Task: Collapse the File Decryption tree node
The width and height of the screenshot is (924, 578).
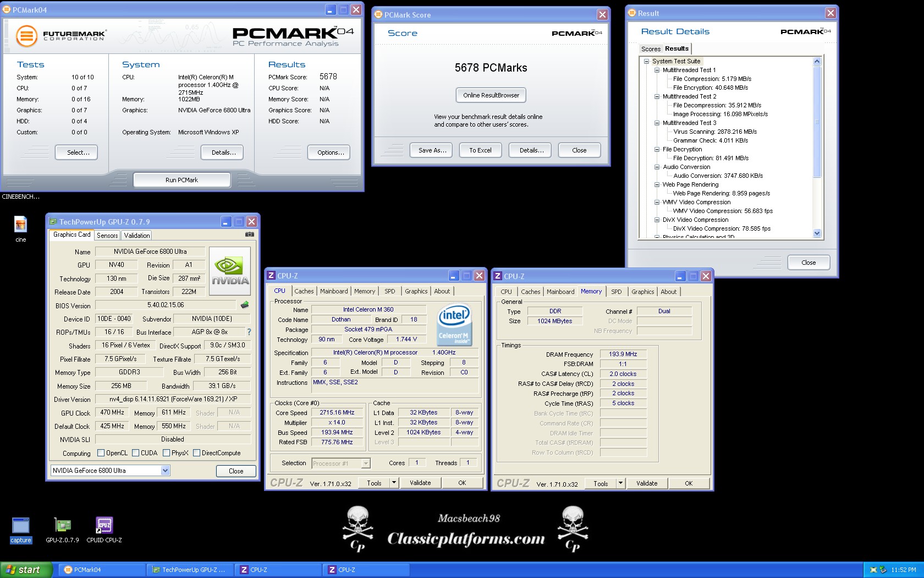Action: point(657,149)
